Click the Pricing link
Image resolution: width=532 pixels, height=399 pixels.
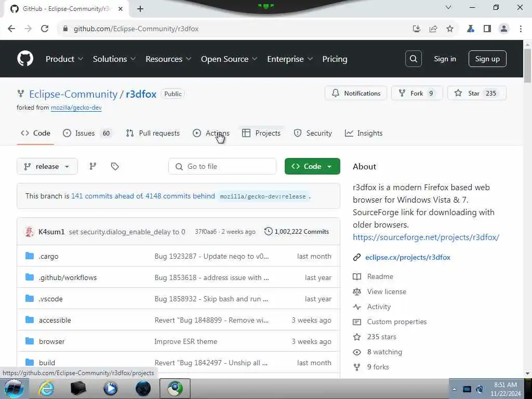point(335,59)
